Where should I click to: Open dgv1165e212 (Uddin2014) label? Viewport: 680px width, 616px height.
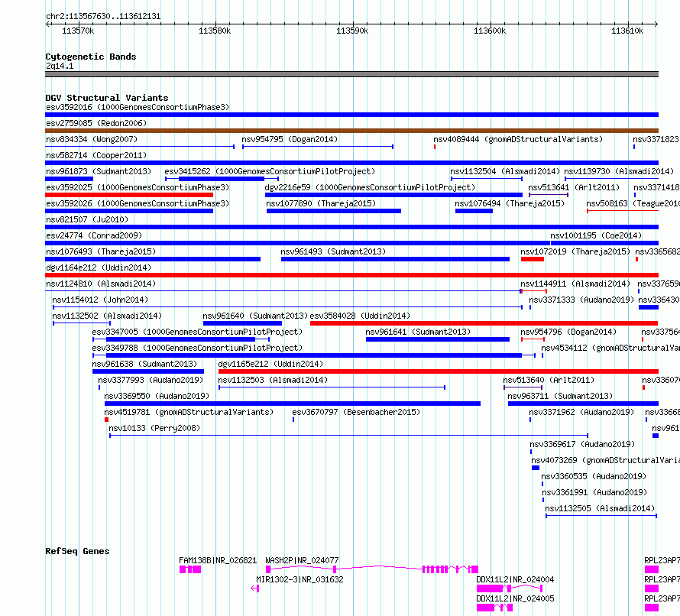(x=270, y=364)
